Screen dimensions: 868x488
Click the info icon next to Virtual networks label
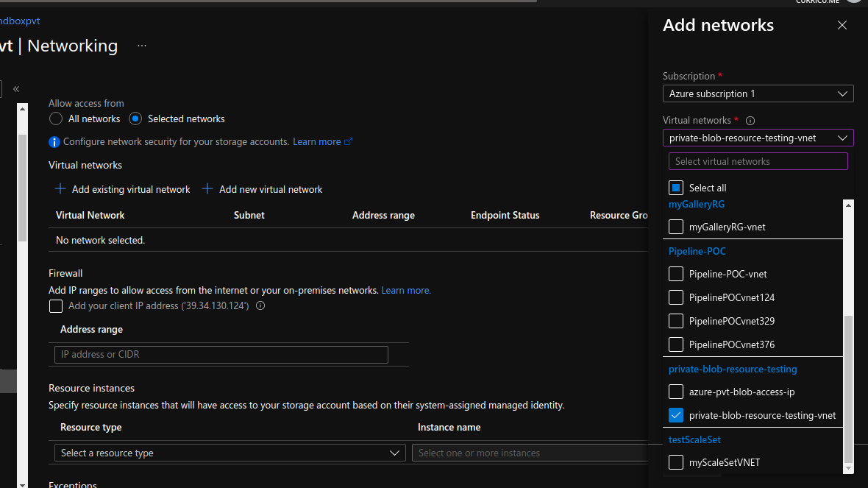(750, 121)
